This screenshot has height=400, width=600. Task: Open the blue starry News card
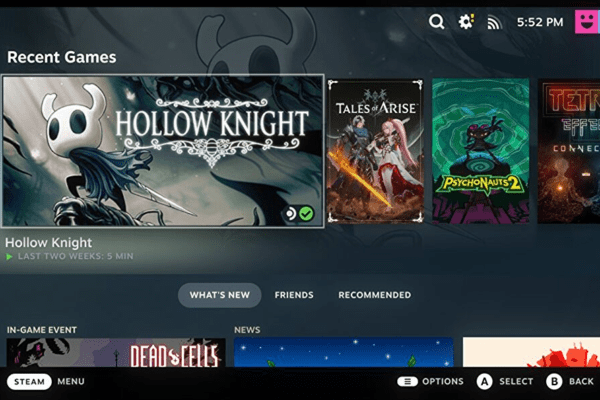[x=344, y=352]
